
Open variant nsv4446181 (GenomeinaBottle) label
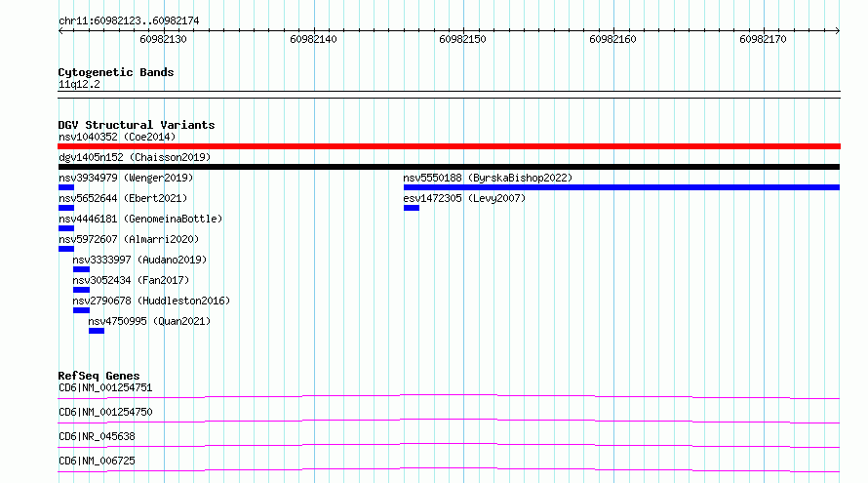(x=140, y=219)
